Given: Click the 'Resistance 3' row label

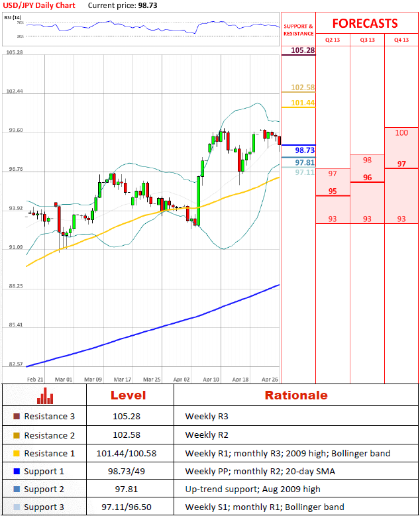Looking at the screenshot, I should (x=50, y=416).
